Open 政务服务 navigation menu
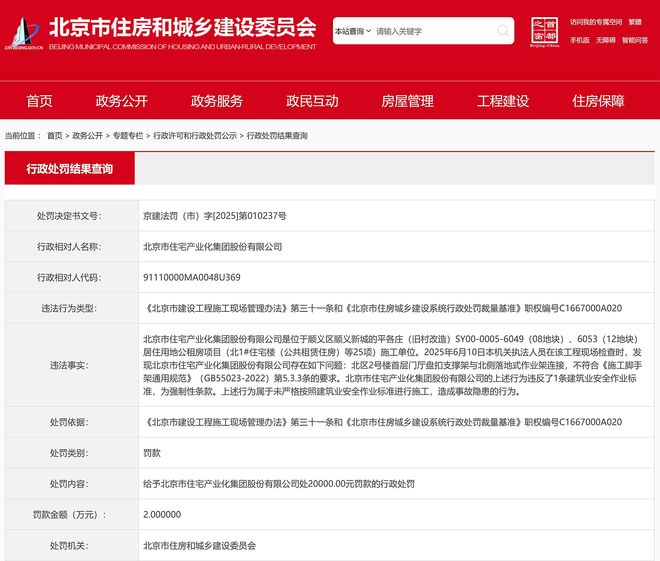Screen dimensions: 660x561 click(217, 101)
